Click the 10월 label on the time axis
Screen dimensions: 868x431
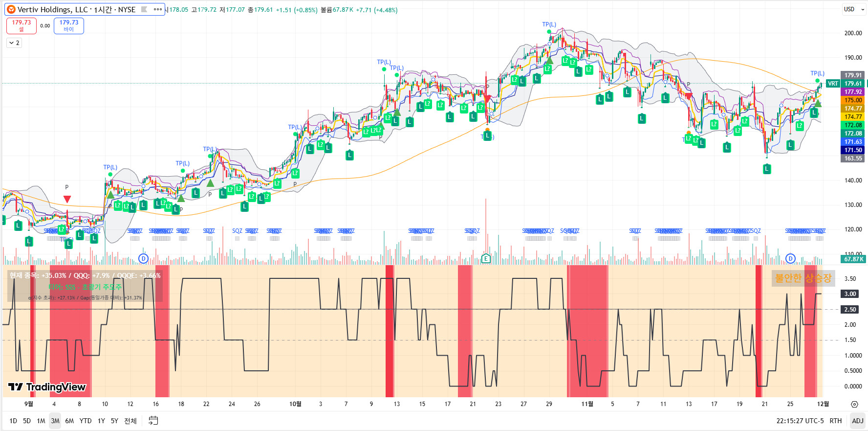295,404
